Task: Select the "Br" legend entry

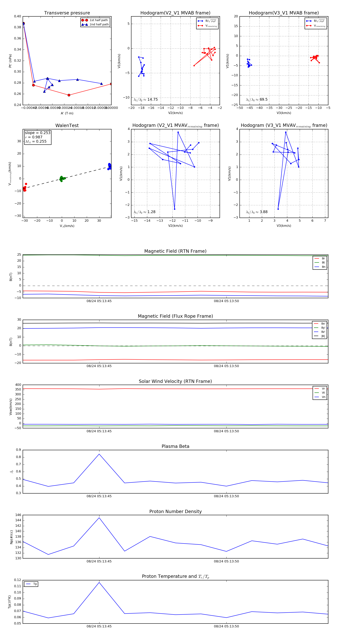Action: 320,259
